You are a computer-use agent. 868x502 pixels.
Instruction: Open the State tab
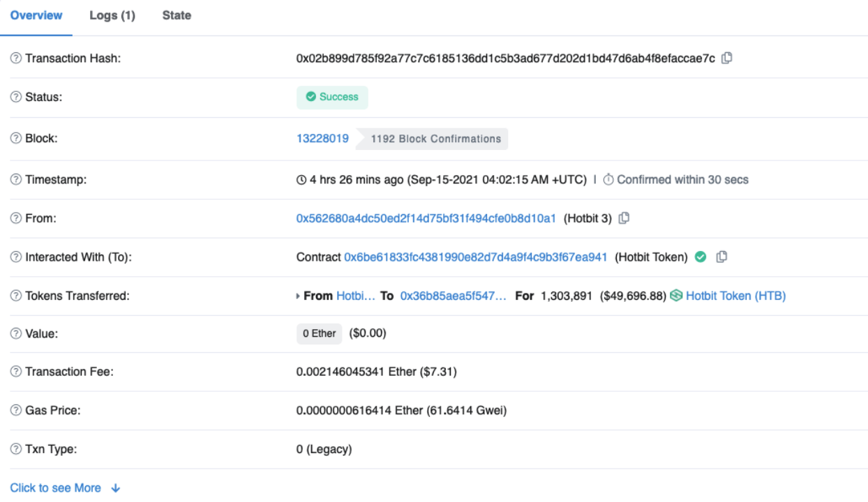[177, 15]
